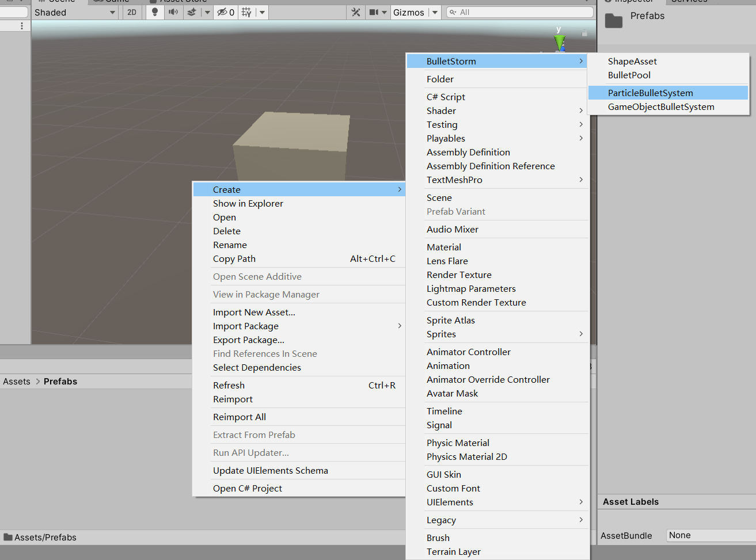Choose Export Package...
Viewport: 756px width, 560px height.
(x=299, y=340)
